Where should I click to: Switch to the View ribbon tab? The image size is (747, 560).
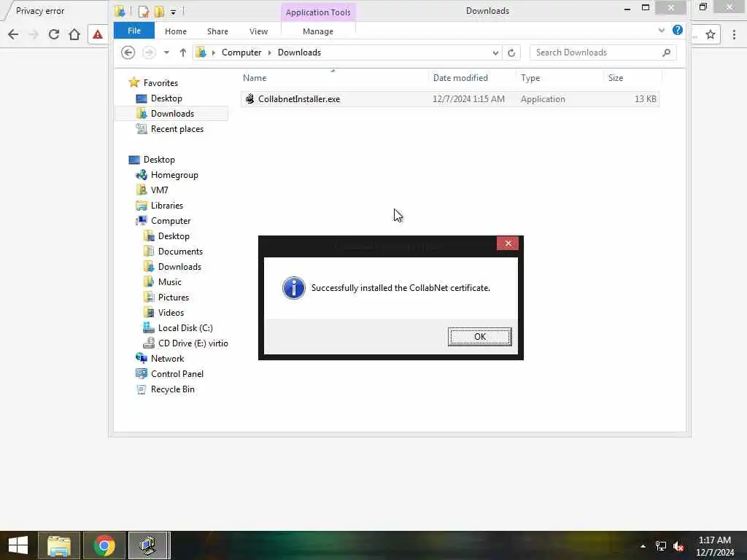click(258, 31)
